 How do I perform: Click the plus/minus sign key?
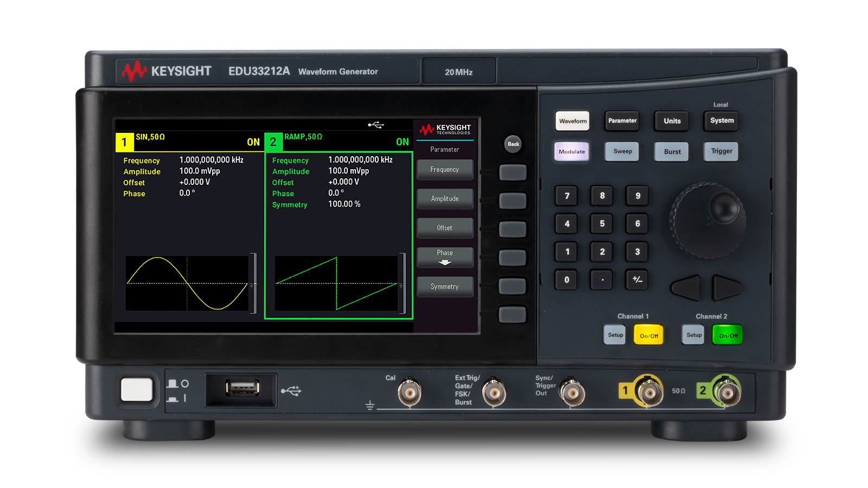click(637, 280)
